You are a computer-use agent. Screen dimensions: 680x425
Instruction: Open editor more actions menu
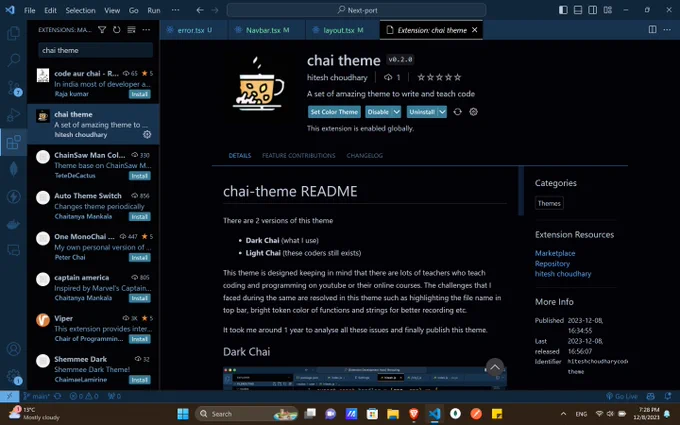(667, 29)
